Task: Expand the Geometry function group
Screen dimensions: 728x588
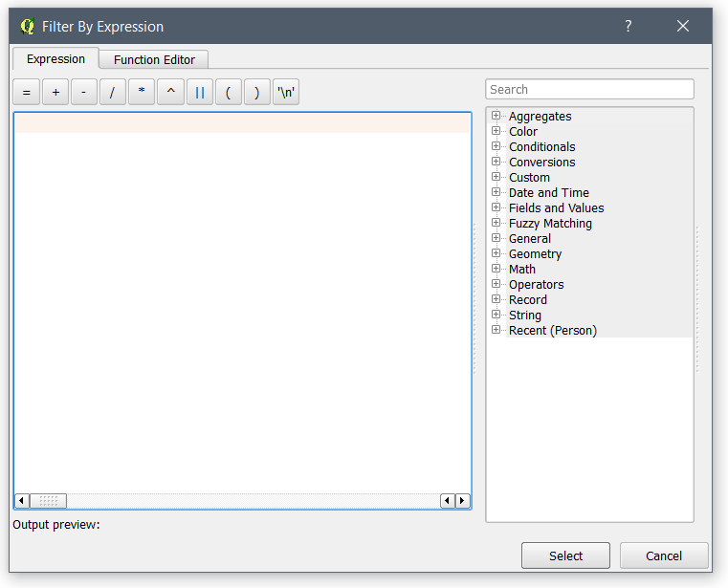Action: (x=496, y=254)
